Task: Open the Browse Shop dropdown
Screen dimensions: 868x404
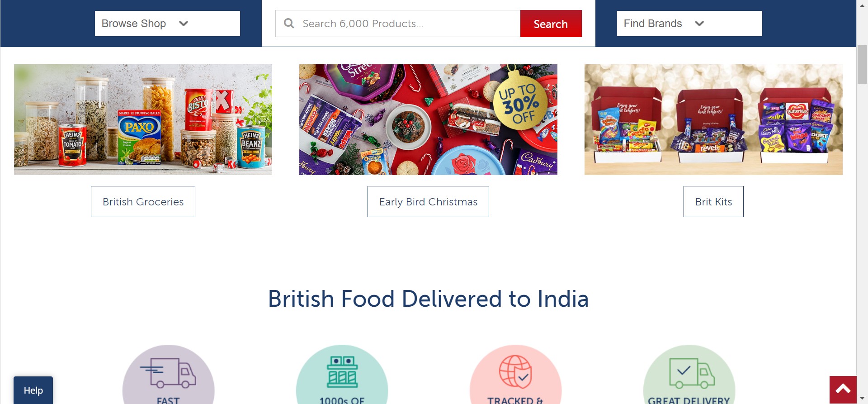Action: 167,24
